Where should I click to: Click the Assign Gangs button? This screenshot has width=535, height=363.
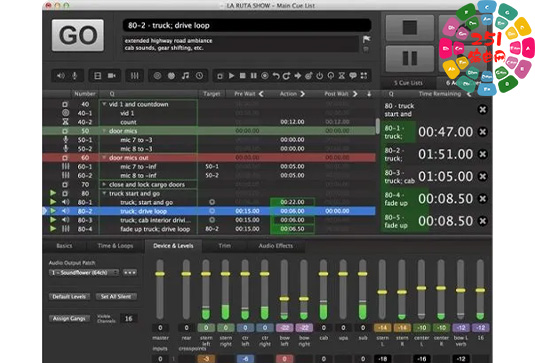(x=69, y=319)
